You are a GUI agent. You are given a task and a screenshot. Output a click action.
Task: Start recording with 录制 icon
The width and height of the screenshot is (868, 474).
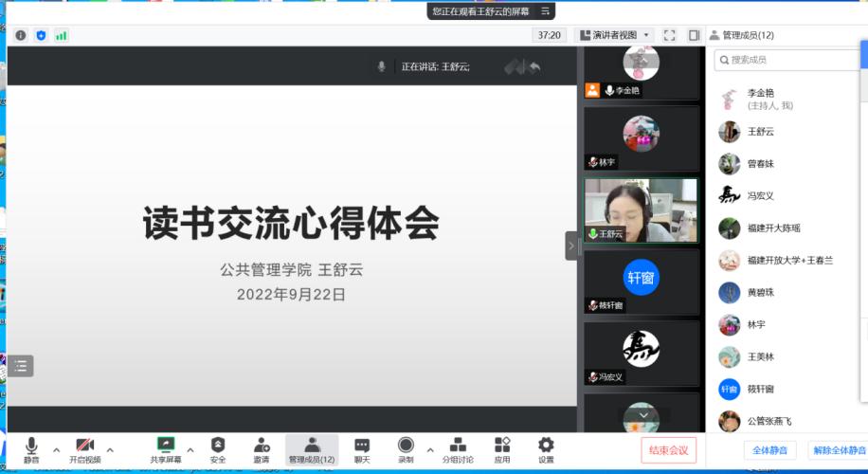(x=406, y=446)
